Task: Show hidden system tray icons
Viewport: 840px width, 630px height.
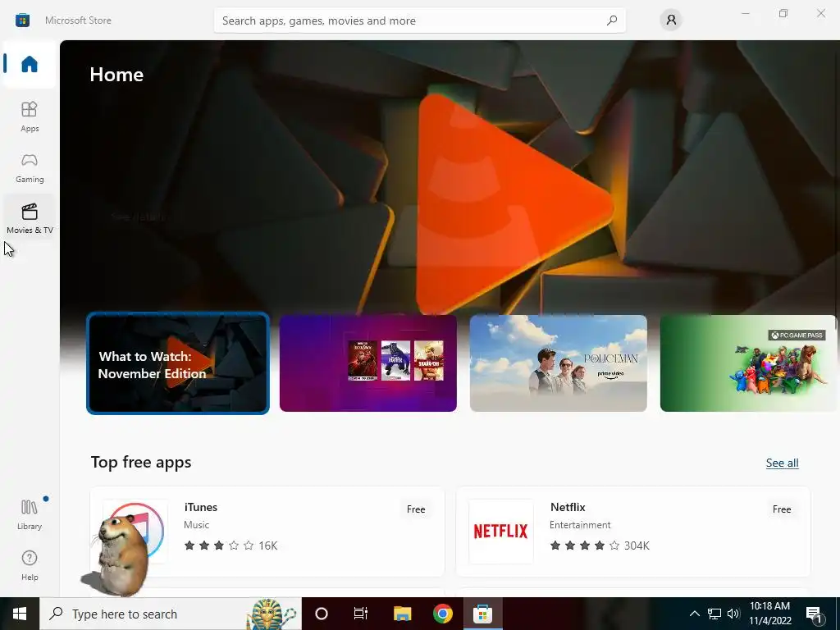Action: coord(694,614)
